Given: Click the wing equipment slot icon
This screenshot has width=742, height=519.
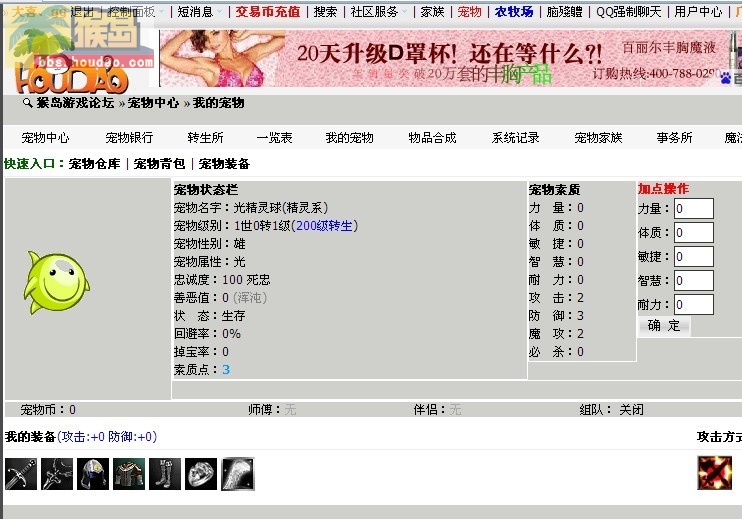Looking at the screenshot, I should 238,474.
